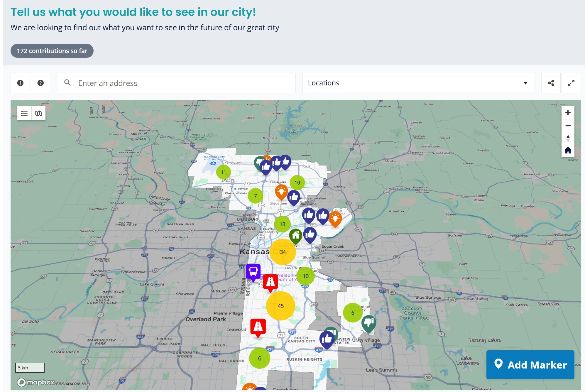Zoom in with the plus icon
Image resolution: width=585 pixels, height=392 pixels.
(568, 112)
